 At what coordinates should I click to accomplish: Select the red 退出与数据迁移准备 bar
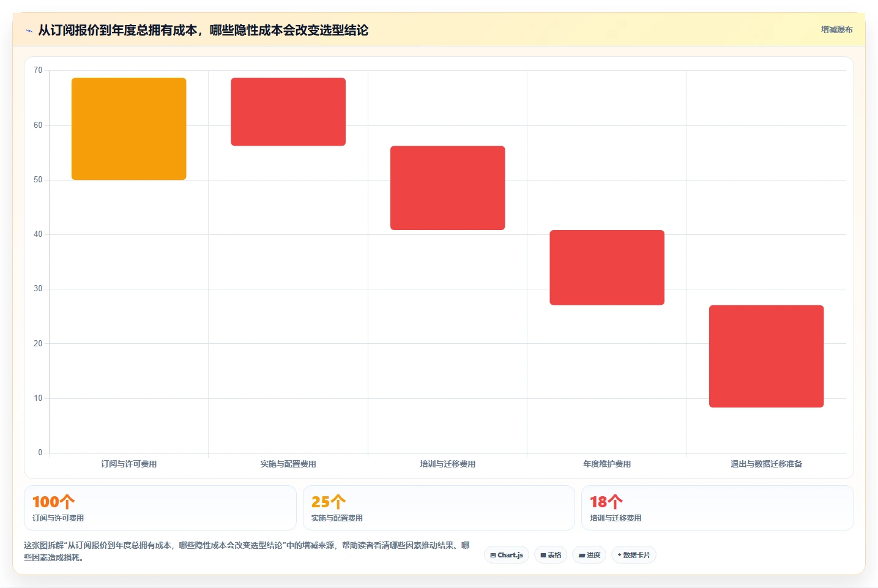pyautogui.click(x=767, y=356)
